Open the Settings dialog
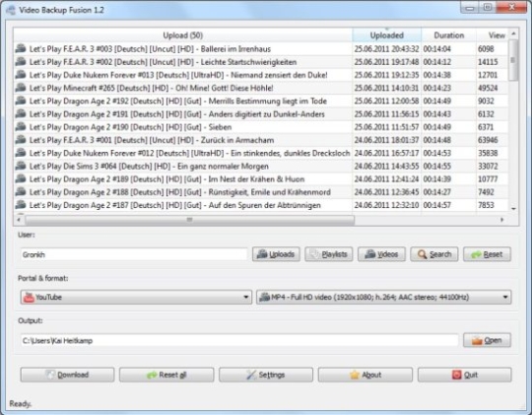The width and height of the screenshot is (532, 415). [266, 375]
